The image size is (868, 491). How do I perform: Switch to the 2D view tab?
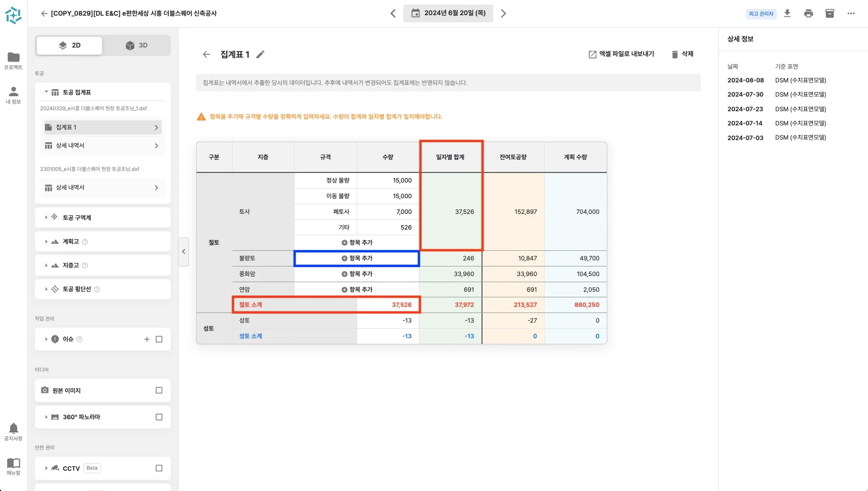[70, 46]
